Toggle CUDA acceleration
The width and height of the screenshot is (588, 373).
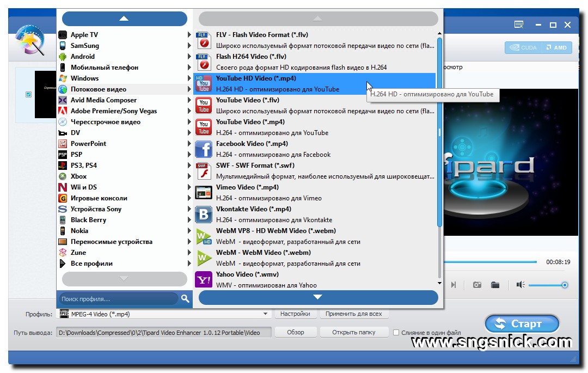523,47
